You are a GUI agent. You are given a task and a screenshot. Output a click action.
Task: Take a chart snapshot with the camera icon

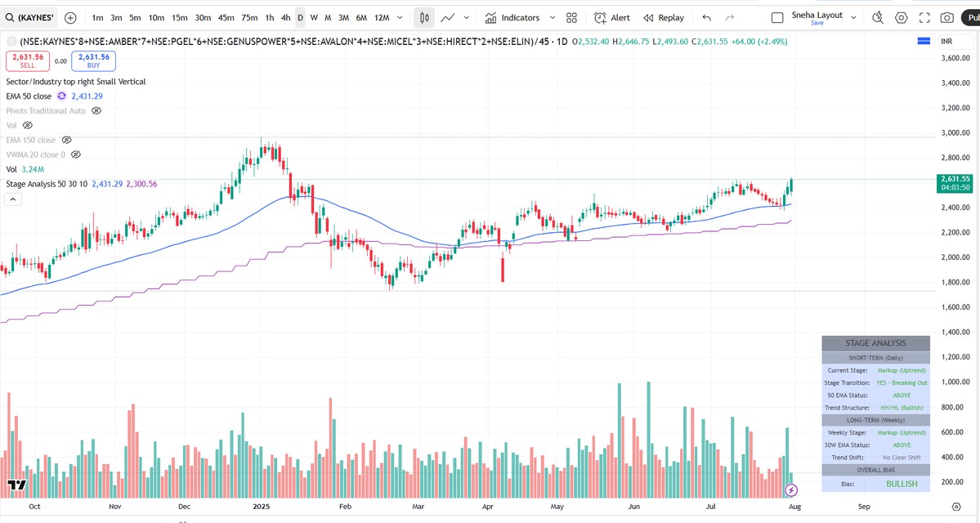point(947,17)
